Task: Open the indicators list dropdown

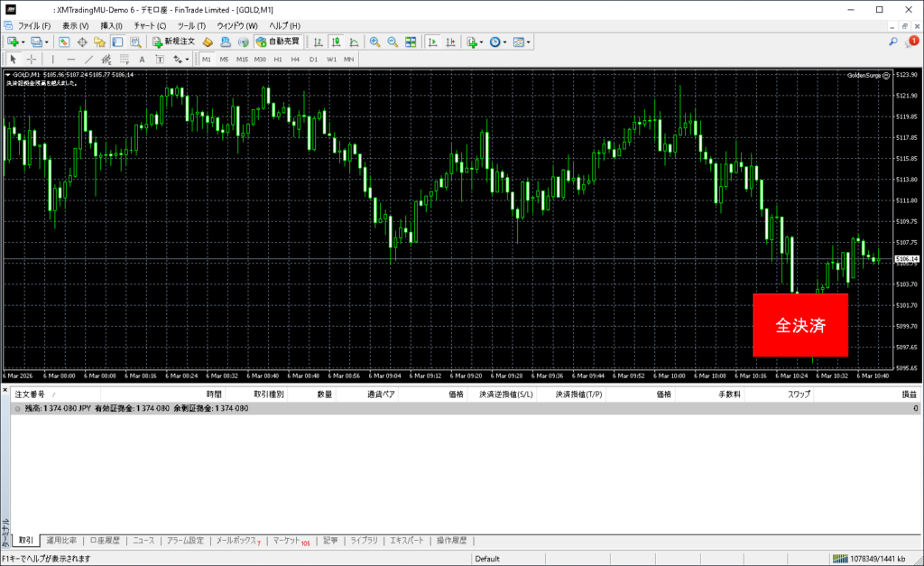Action: click(x=482, y=42)
